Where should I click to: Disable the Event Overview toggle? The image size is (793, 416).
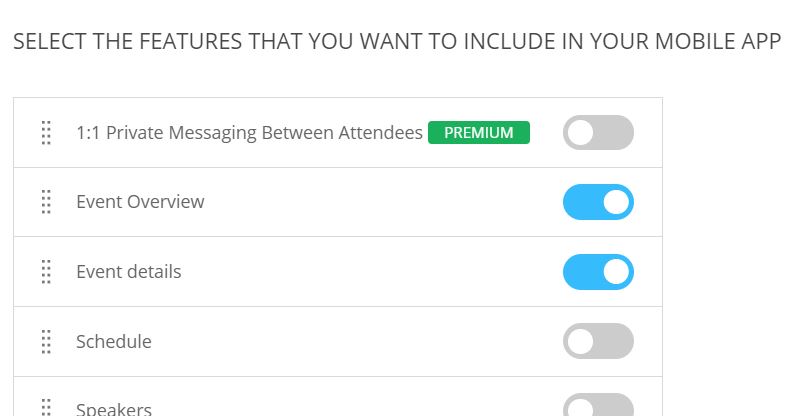coord(598,202)
